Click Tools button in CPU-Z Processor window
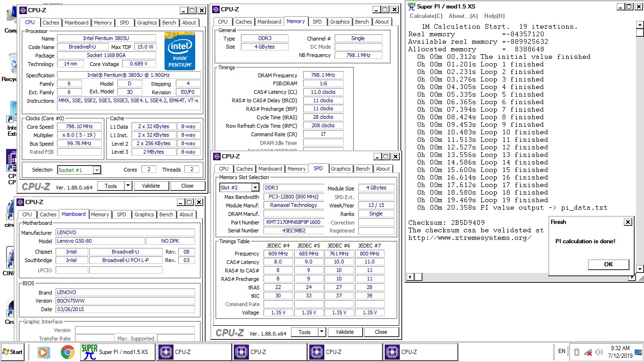Image resolution: width=644 pixels, height=362 pixels. [x=111, y=186]
